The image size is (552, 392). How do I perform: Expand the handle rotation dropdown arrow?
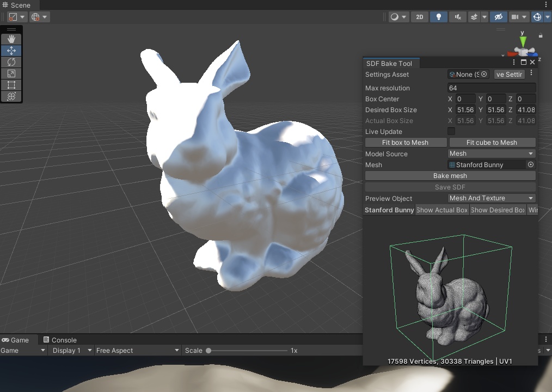click(x=45, y=17)
